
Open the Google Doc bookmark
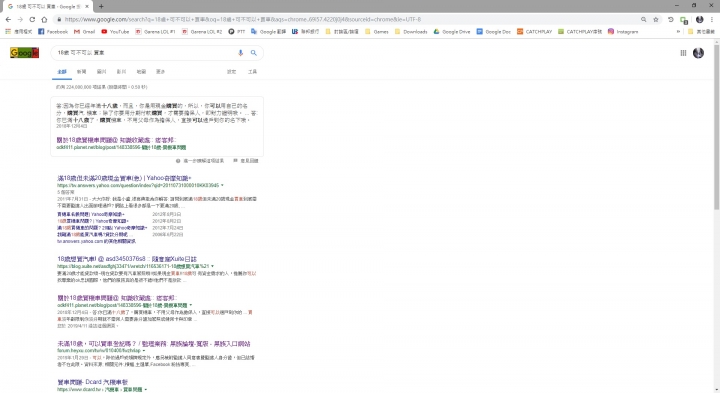click(494, 32)
